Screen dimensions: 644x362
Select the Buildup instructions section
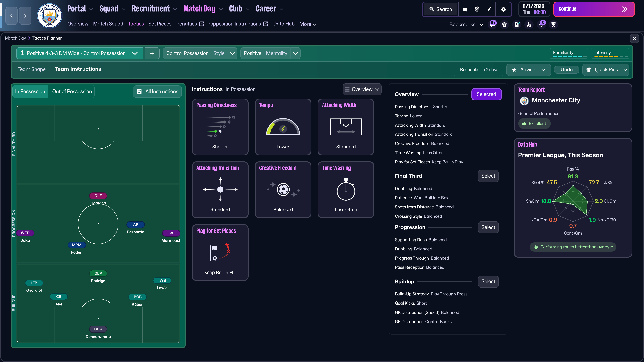click(x=488, y=281)
